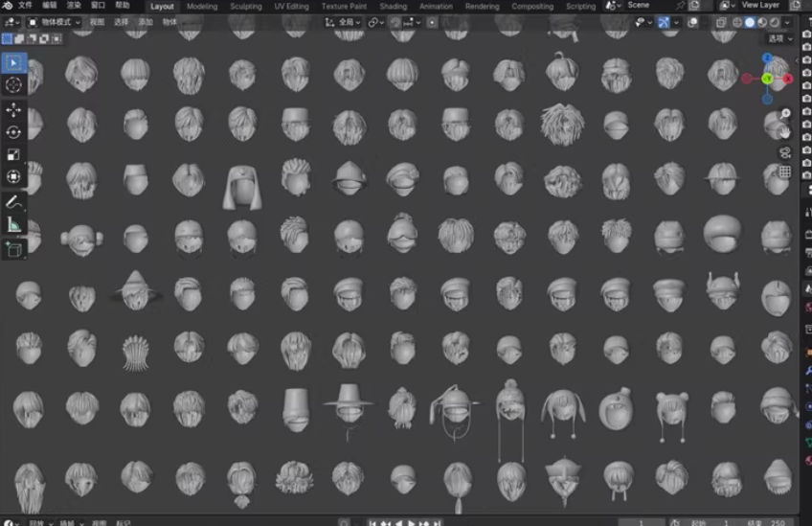Viewport: 812px width, 526px height.
Task: Open the 物体模式 mode dropdown
Action: pyautogui.click(x=54, y=22)
